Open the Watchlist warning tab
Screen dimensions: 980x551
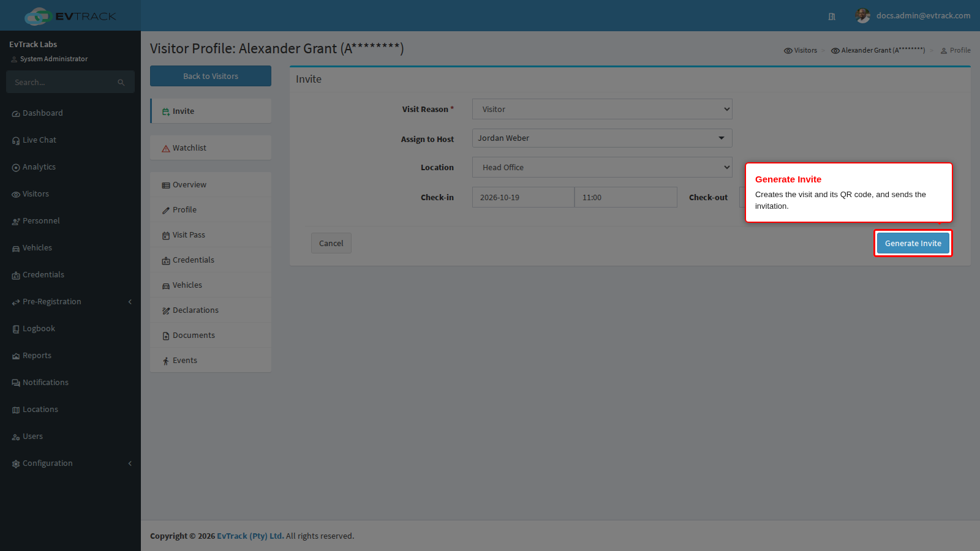(211, 148)
